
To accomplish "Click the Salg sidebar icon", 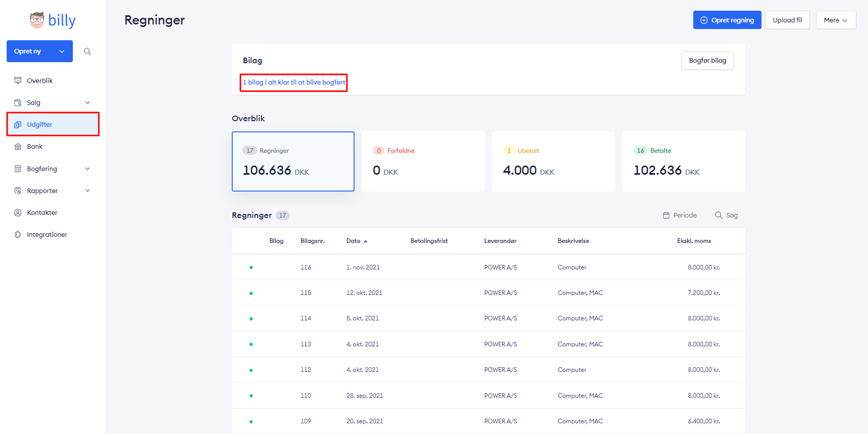I will coord(18,102).
